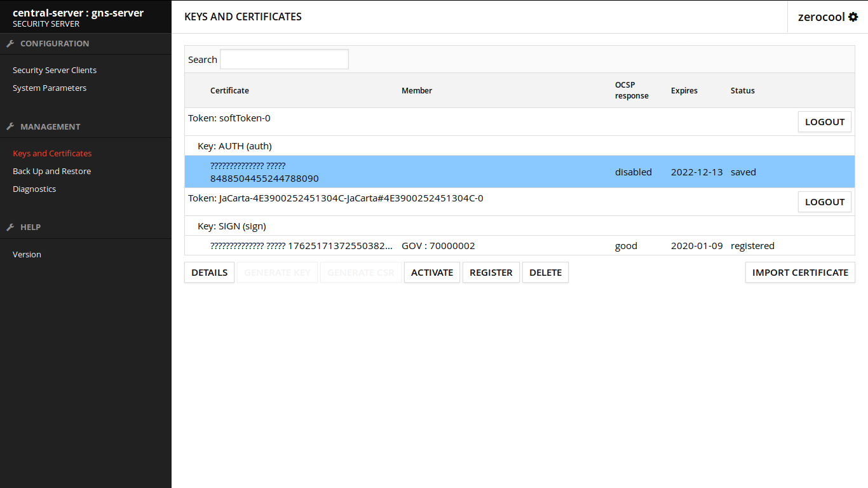Click the gear icon next to zerocool
868x488 pixels.
(853, 17)
